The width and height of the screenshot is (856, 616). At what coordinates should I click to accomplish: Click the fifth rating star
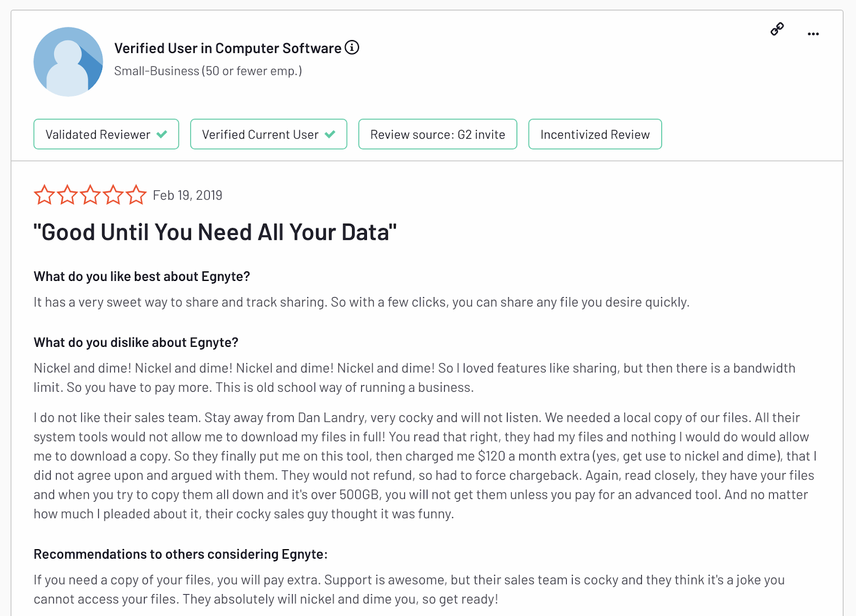(136, 195)
